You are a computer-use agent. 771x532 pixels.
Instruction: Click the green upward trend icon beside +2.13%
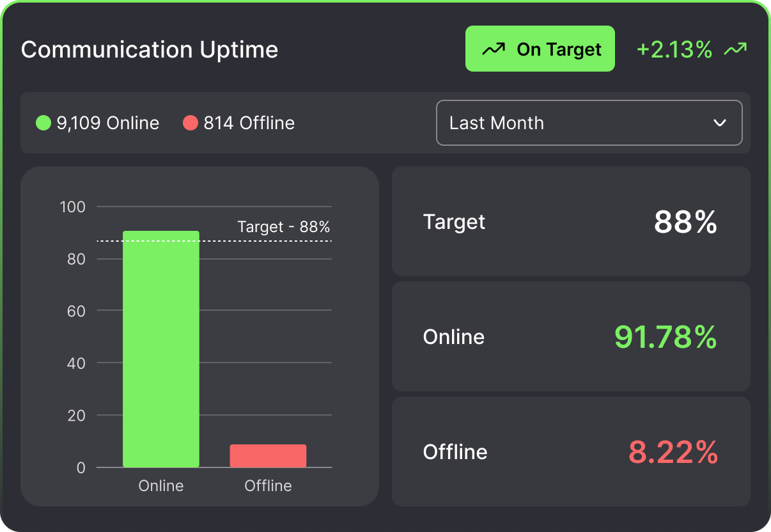point(736,48)
